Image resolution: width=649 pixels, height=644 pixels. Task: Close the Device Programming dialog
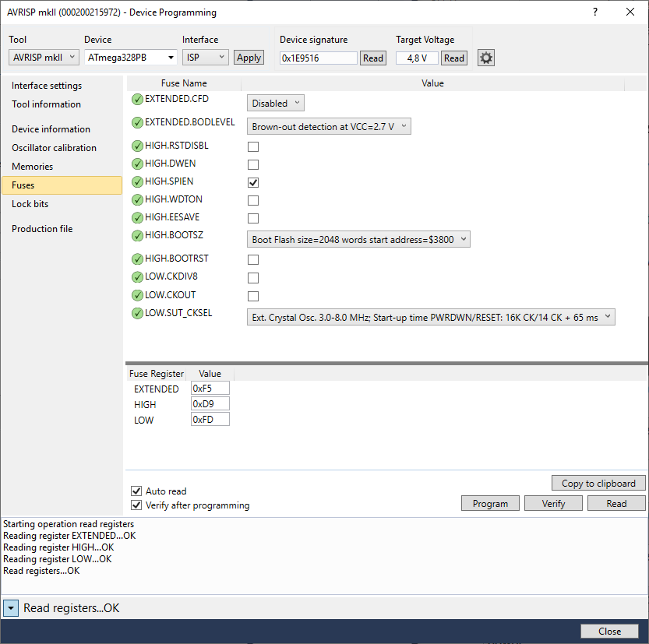[x=610, y=632]
